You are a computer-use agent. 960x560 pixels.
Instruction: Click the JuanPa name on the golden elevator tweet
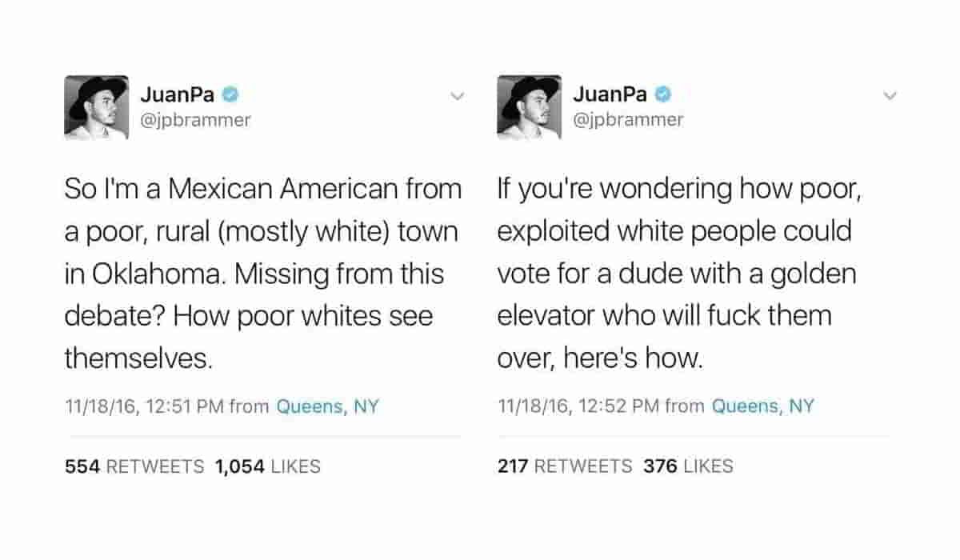coord(610,94)
